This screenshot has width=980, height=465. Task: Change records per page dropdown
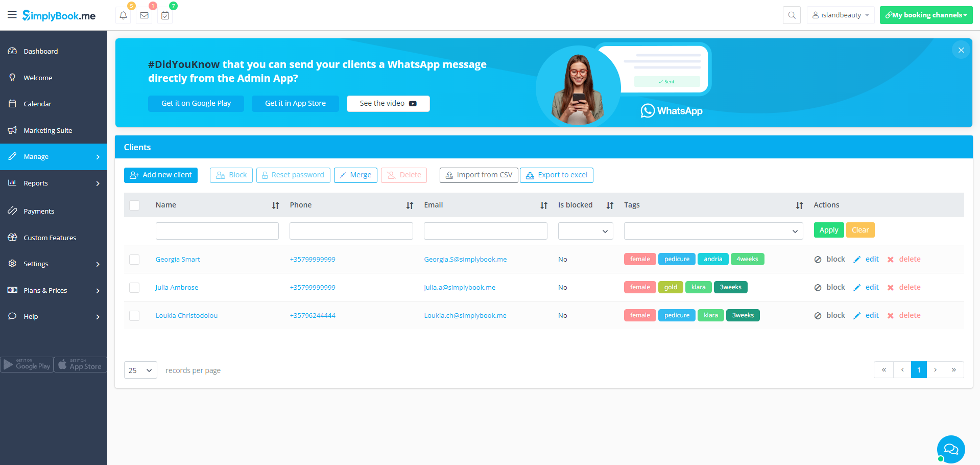[x=140, y=370]
